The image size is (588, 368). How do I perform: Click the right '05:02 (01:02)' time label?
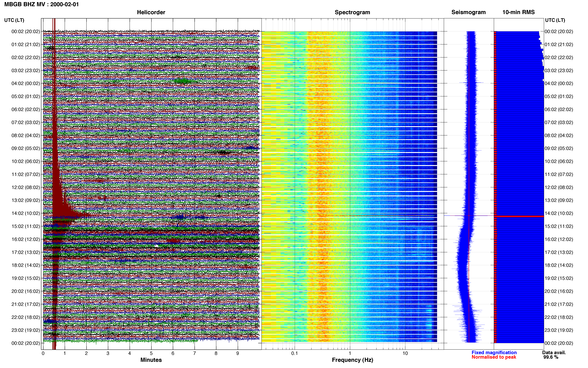pos(559,96)
